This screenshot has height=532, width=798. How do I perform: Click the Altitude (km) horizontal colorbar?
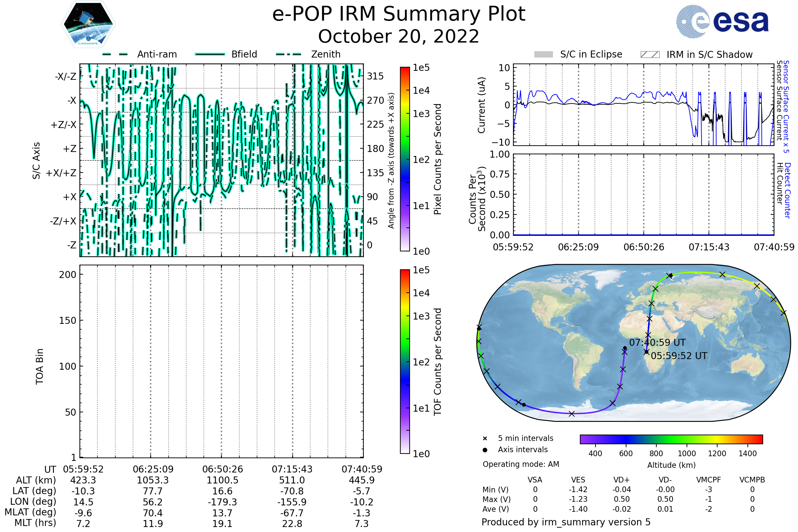pos(671,439)
